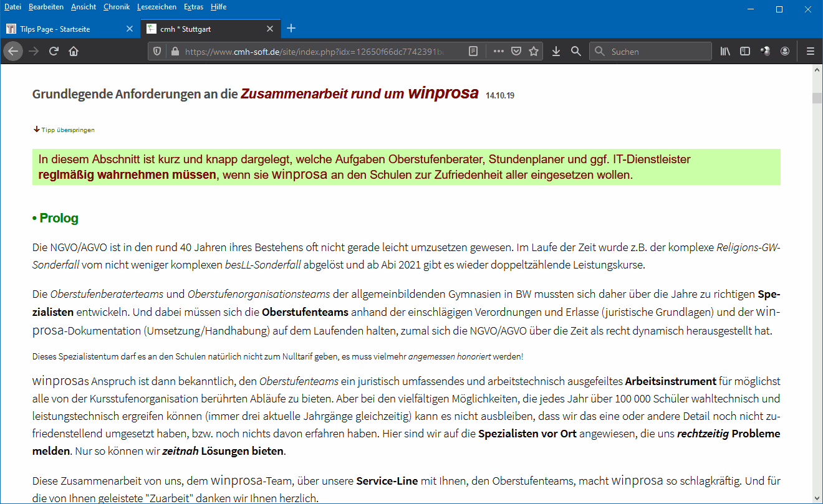Open the downloads panel
The height and width of the screenshot is (504, 823).
coord(556,52)
